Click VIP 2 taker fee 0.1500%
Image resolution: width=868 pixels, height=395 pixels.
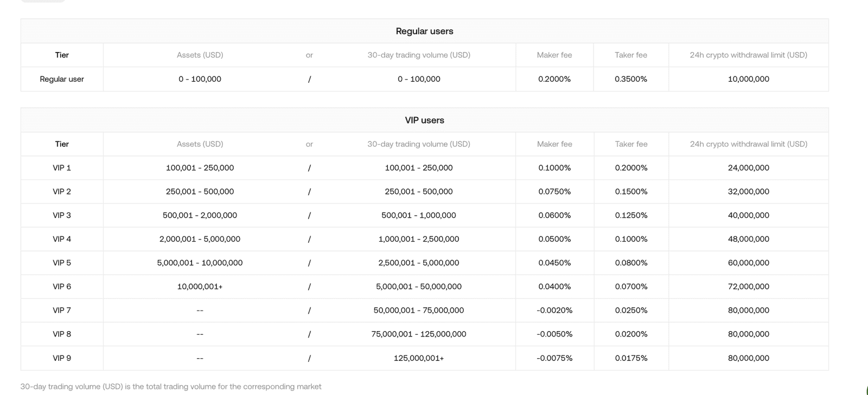click(631, 192)
